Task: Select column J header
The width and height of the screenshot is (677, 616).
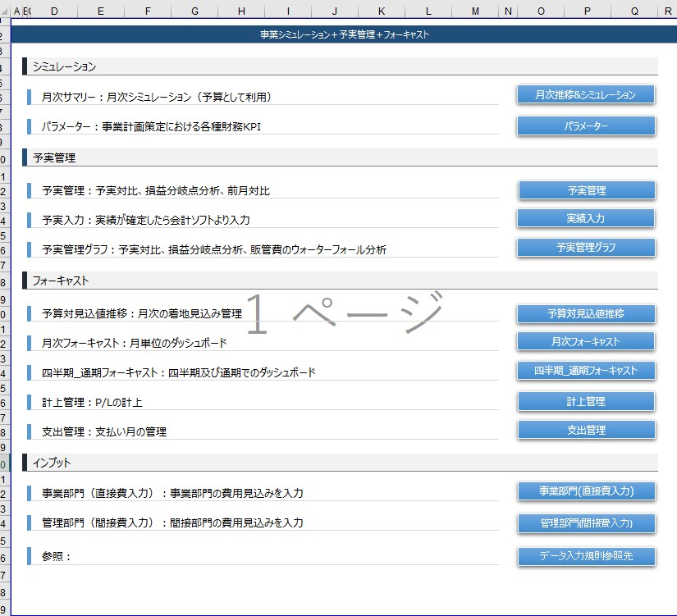Action: pyautogui.click(x=335, y=11)
